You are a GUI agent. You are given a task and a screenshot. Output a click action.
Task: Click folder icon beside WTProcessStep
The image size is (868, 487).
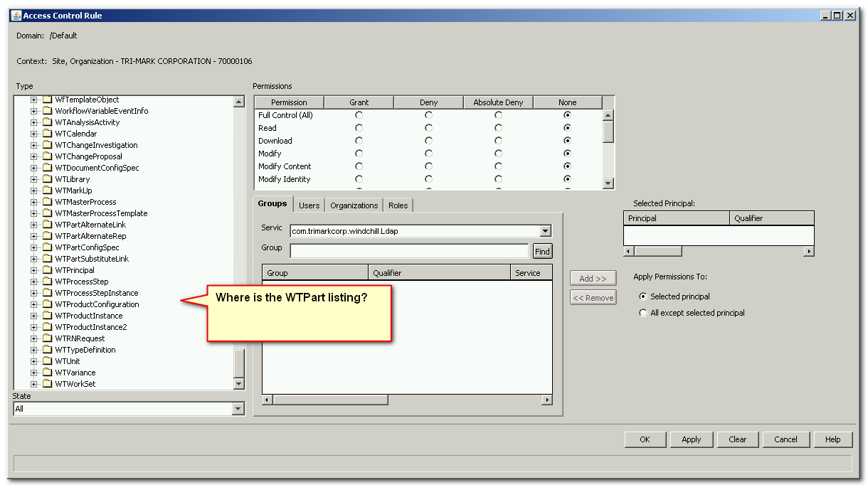pyautogui.click(x=47, y=282)
